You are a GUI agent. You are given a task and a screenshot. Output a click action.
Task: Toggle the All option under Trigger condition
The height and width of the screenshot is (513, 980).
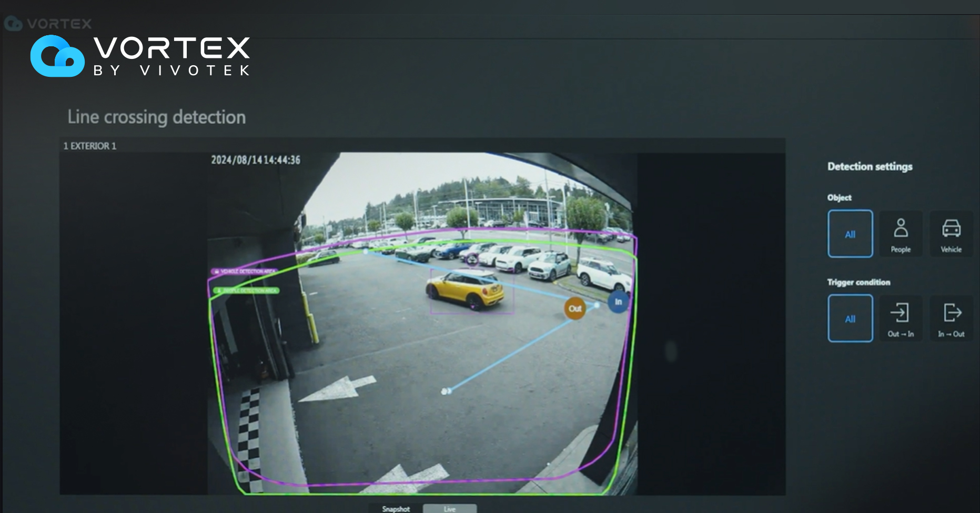pos(850,318)
